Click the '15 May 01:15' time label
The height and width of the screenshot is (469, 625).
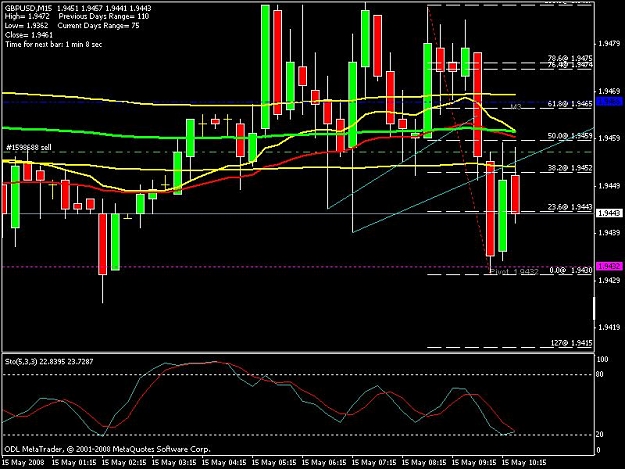coord(74,463)
